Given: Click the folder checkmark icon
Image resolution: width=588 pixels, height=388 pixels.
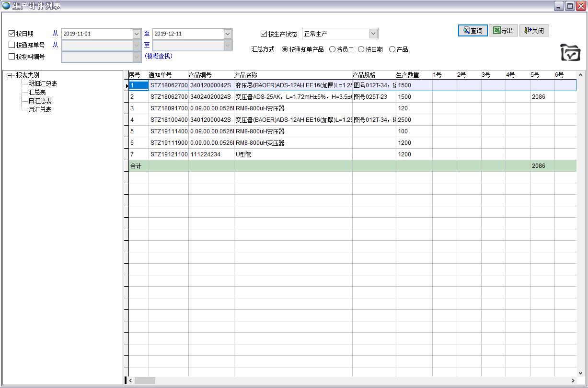Looking at the screenshot, I should point(570,52).
